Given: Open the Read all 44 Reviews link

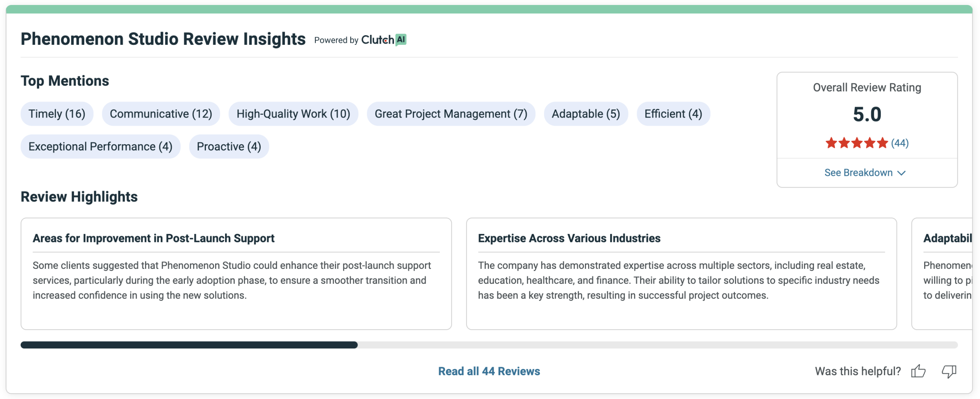Looking at the screenshot, I should [489, 371].
